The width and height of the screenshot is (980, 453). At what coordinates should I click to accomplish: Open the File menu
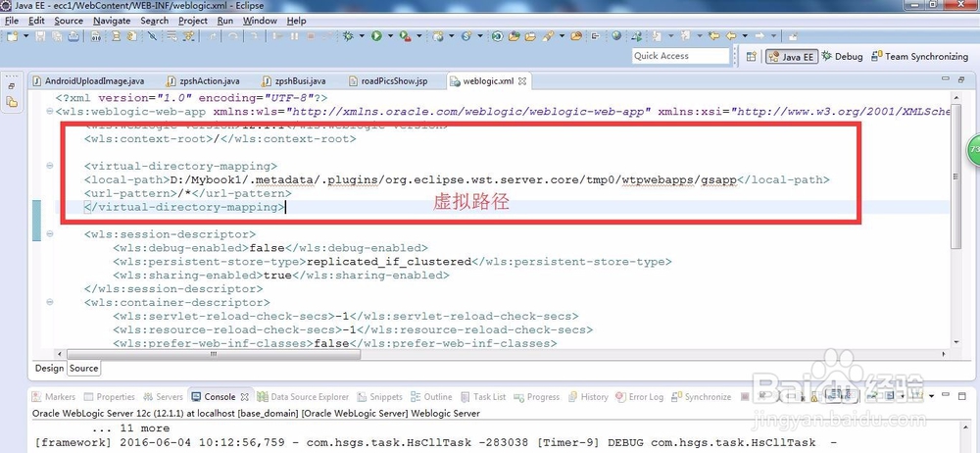point(12,21)
